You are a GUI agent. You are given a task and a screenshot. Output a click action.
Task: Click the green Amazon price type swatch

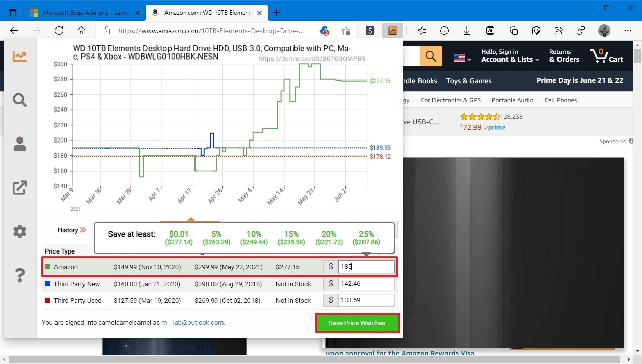click(x=47, y=267)
